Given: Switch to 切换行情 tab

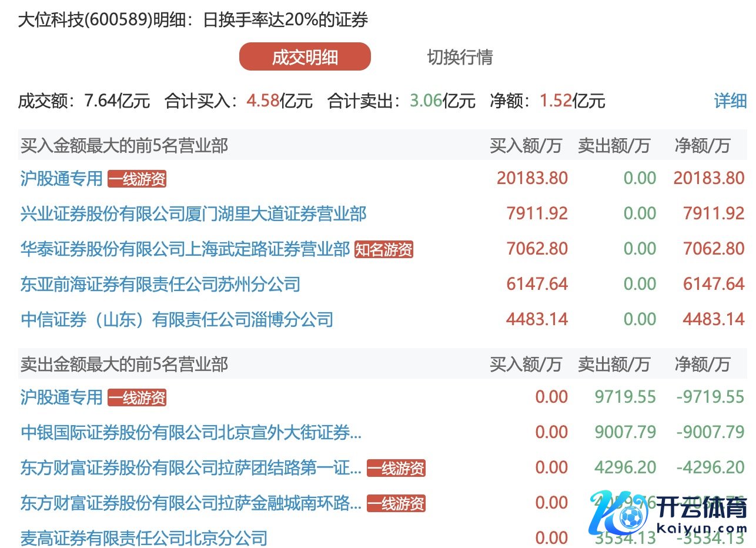Looking at the screenshot, I should point(460,57).
